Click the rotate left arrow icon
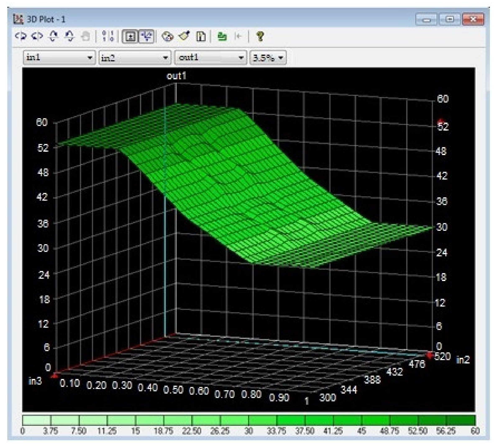This screenshot has width=497, height=448. 21,36
